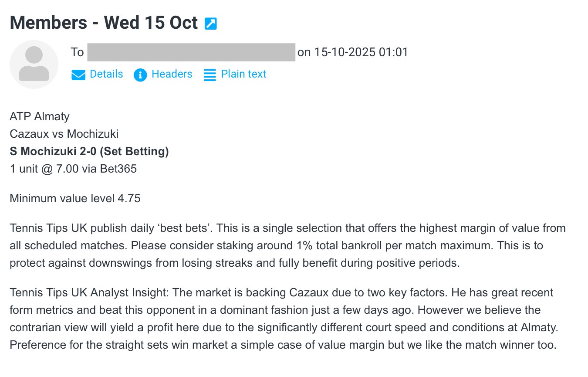The width and height of the screenshot is (588, 377).
Task: Click the bold 'S Mochizuki 2-0 (Set Betting)' text
Action: point(89,151)
